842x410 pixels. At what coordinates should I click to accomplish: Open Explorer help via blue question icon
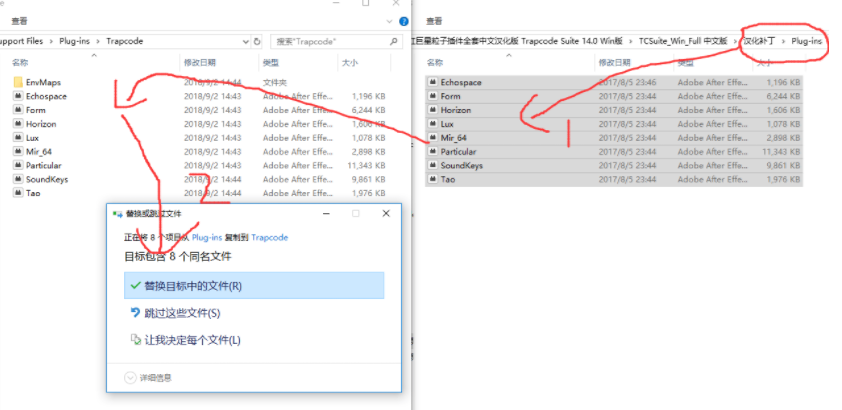click(x=404, y=21)
